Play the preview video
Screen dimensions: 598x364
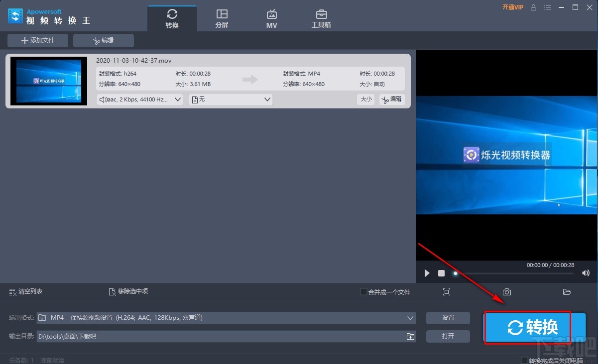click(x=427, y=273)
